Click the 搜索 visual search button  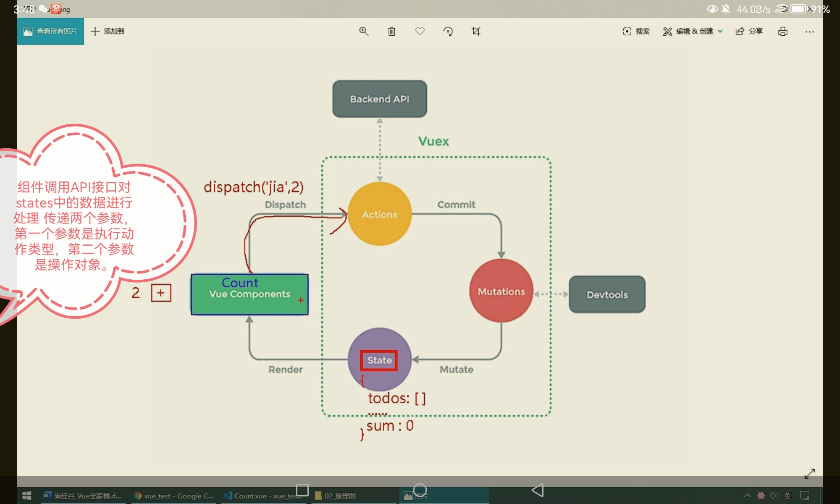coord(636,31)
